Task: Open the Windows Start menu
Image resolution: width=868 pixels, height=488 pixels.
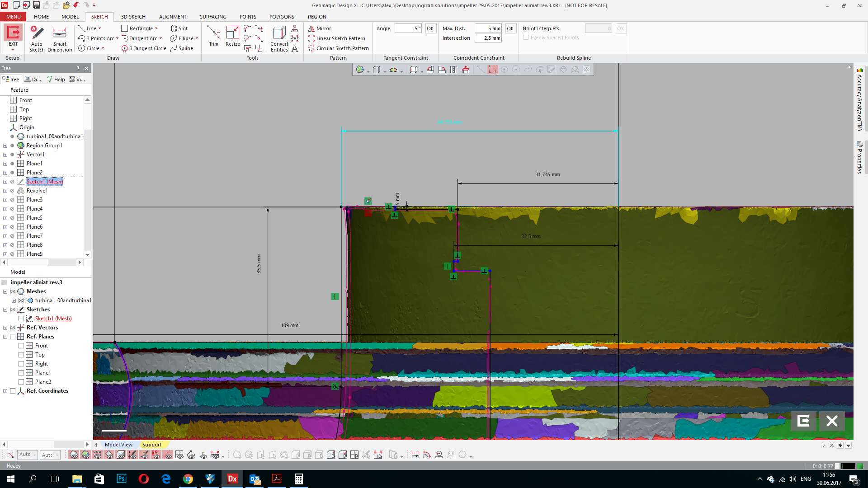Action: tap(11, 479)
